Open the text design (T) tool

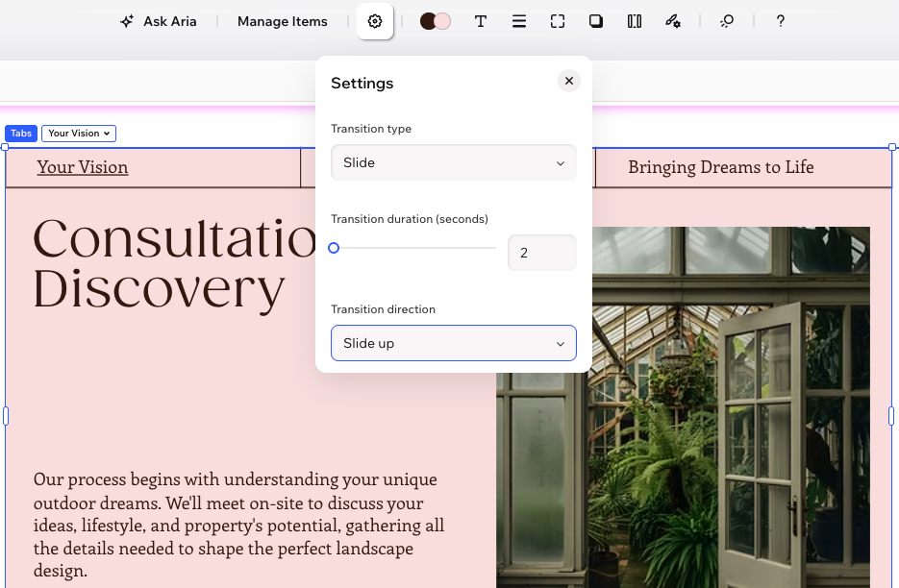pos(481,21)
